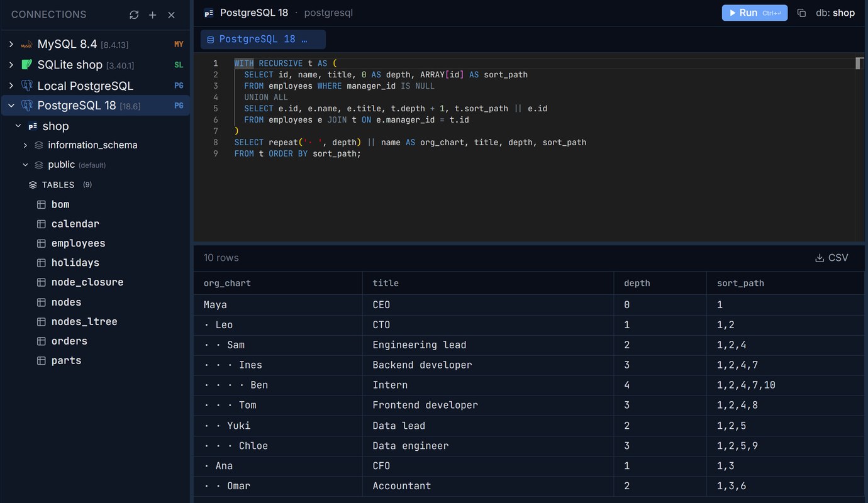The height and width of the screenshot is (503, 868).
Task: Expand the information_schema schema
Action: pos(25,145)
